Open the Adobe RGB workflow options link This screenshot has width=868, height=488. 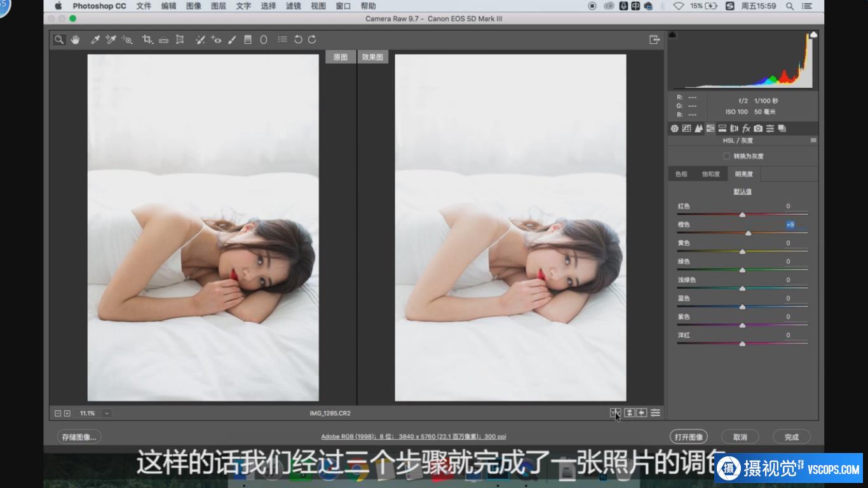tap(413, 437)
